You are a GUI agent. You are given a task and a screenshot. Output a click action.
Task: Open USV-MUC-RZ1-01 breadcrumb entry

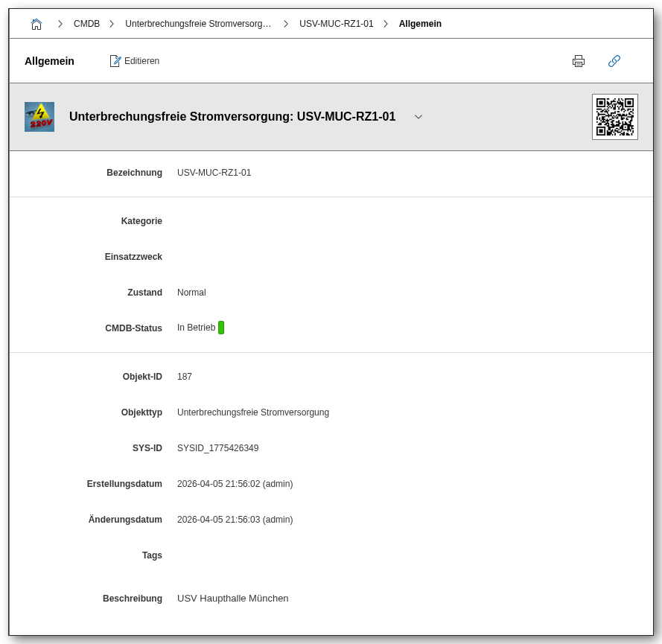[336, 24]
